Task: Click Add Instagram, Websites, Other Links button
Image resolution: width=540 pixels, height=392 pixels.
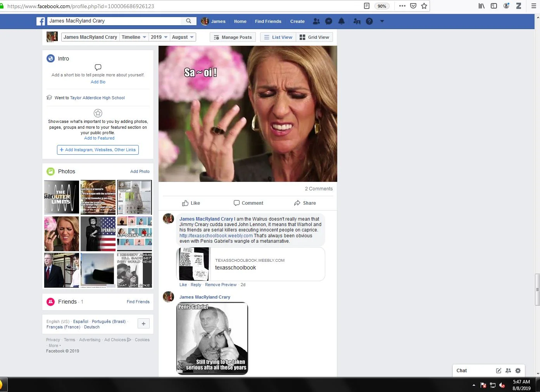Action: [98, 150]
